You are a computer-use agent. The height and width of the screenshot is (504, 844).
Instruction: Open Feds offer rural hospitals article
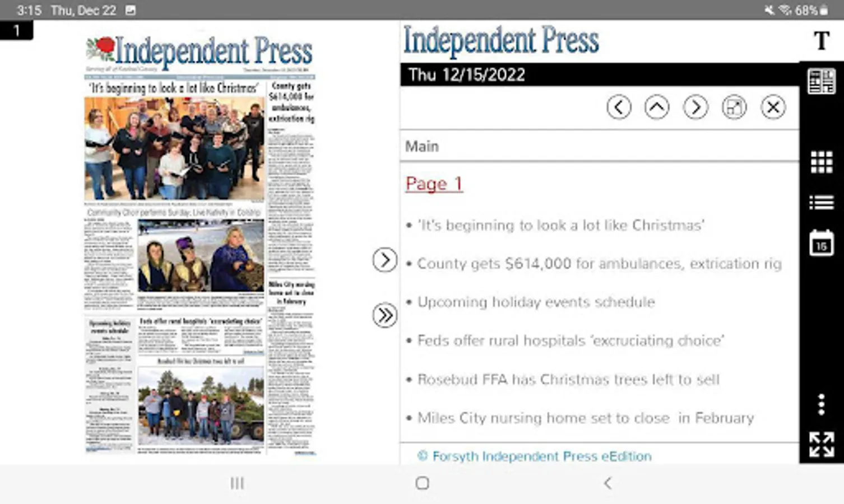pyautogui.click(x=571, y=340)
